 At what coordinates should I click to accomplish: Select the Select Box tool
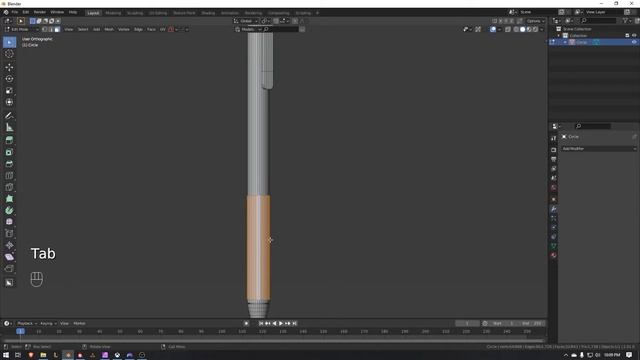click(9, 42)
